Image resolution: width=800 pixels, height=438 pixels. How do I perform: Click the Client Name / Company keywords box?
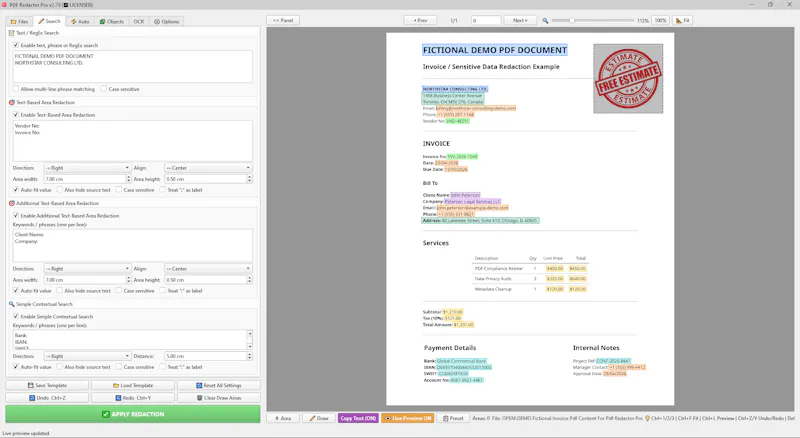coord(133,246)
